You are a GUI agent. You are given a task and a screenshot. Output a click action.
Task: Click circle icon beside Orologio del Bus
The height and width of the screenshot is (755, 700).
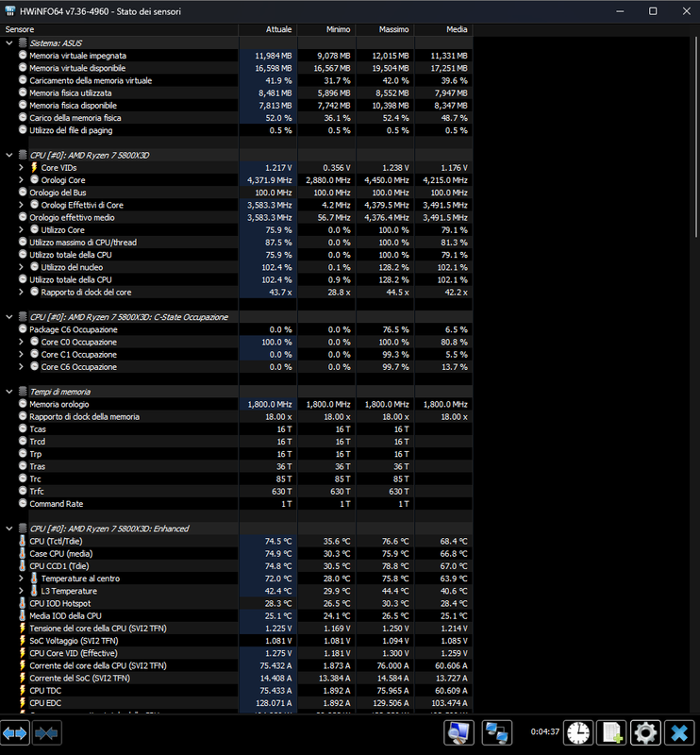click(x=23, y=193)
